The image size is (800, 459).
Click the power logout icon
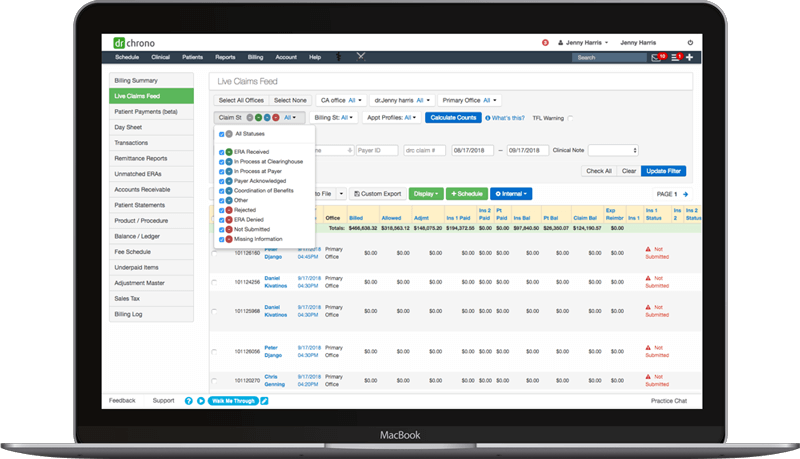tap(690, 43)
